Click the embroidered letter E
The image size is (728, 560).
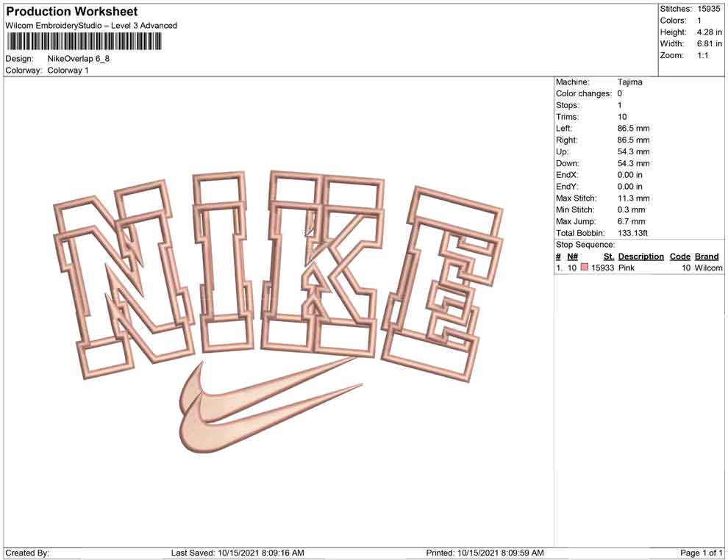443,284
